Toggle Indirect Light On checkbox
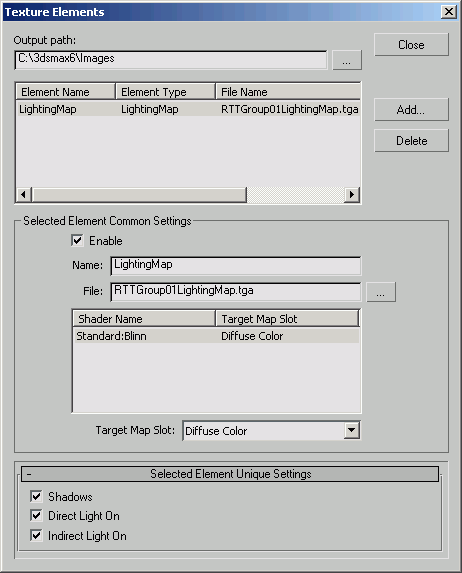 pos(36,536)
